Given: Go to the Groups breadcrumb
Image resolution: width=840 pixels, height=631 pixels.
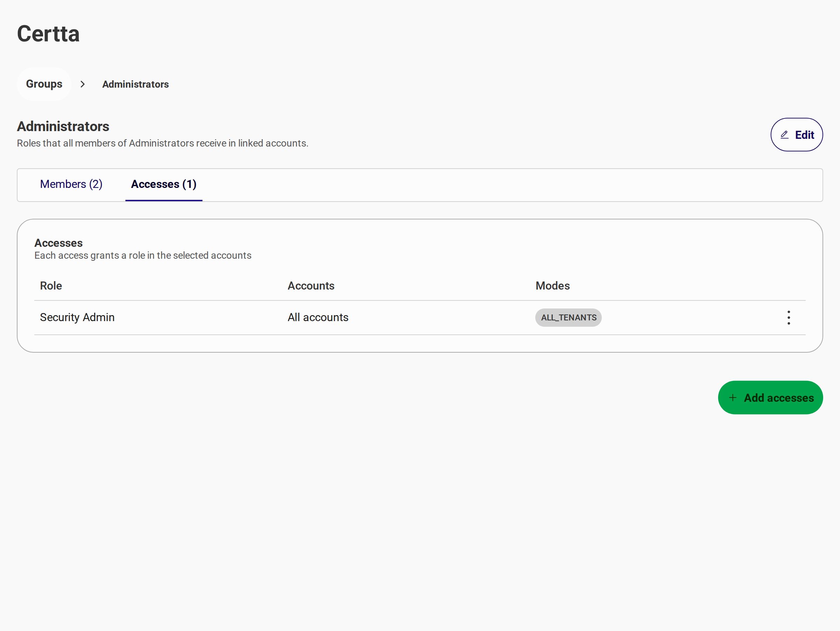Looking at the screenshot, I should [x=44, y=84].
